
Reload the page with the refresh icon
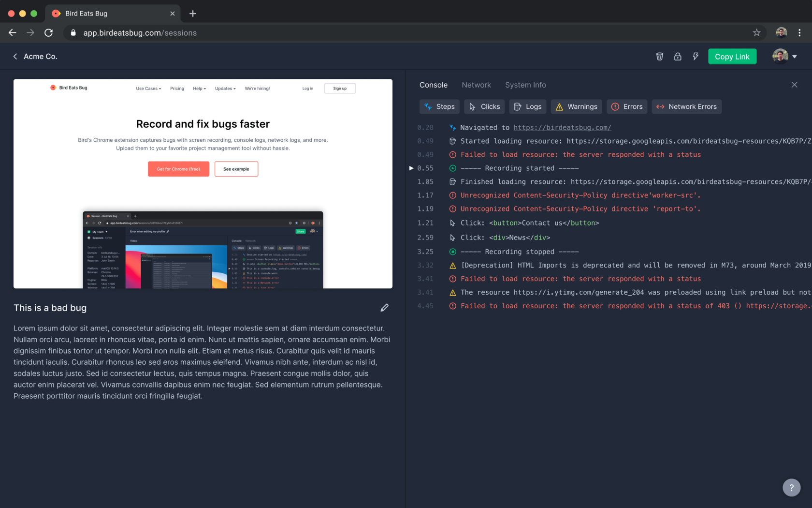pyautogui.click(x=48, y=32)
